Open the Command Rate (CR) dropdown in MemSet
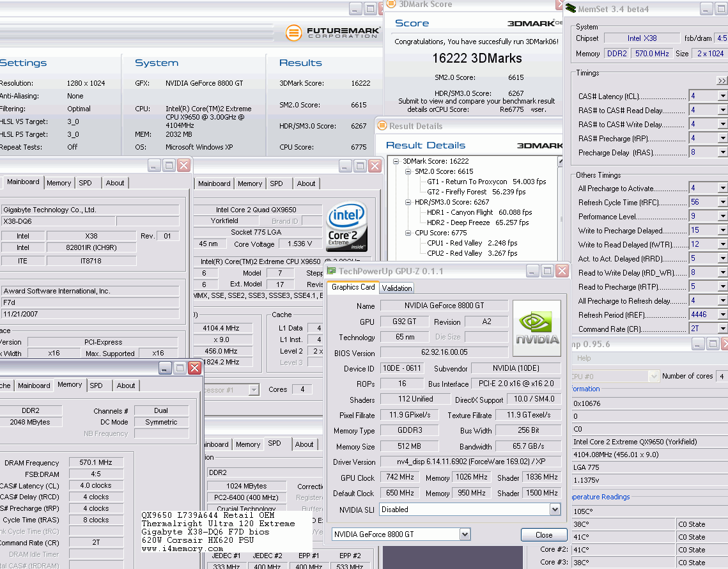 pyautogui.click(x=722, y=329)
